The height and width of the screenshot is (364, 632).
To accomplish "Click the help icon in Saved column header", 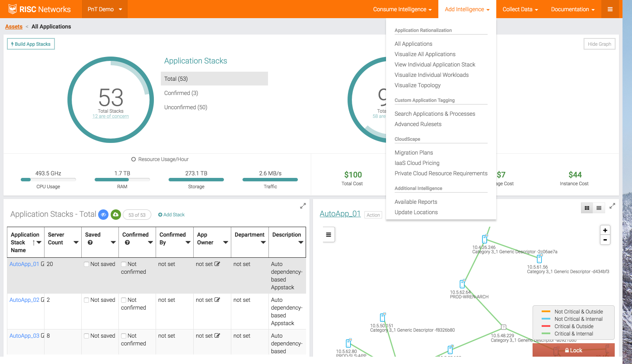I will tap(90, 243).
